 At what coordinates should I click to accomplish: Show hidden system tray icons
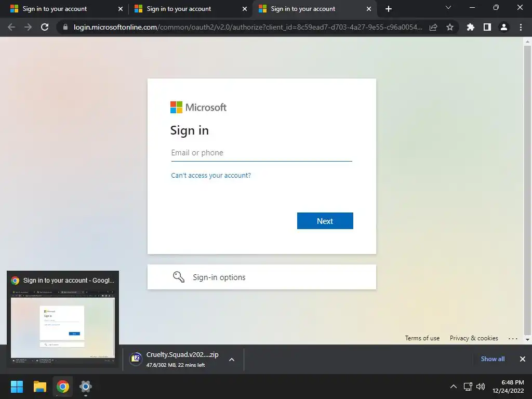pos(453,387)
